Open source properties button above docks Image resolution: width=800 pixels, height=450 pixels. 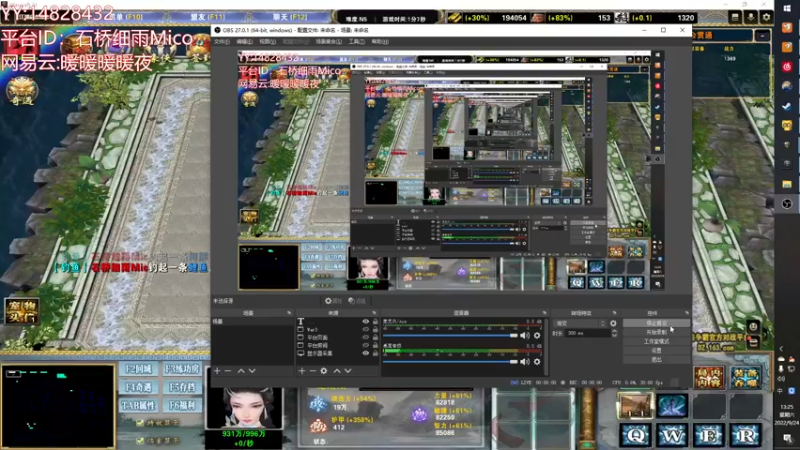tap(333, 301)
